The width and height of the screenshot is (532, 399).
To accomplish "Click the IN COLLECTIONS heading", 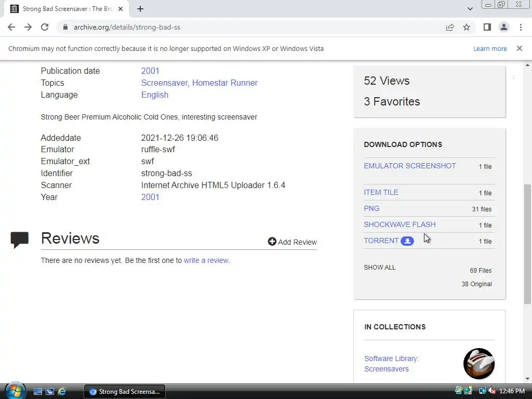I will click(x=395, y=327).
